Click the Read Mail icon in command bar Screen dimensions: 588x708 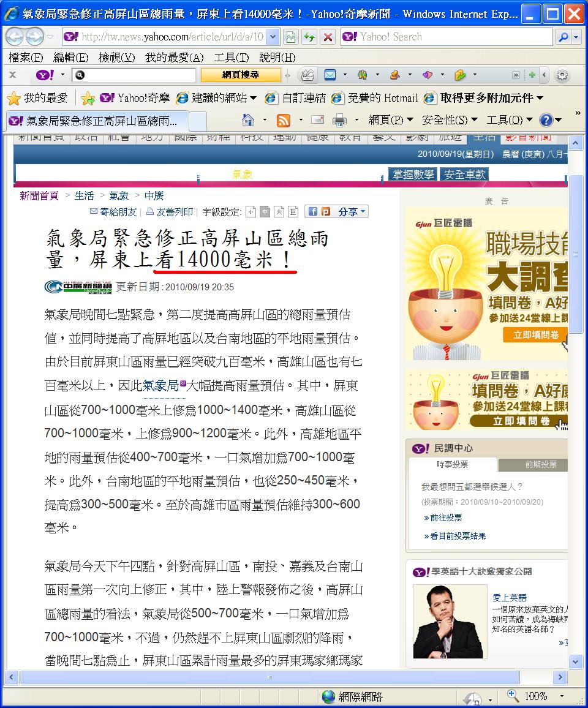[x=318, y=119]
